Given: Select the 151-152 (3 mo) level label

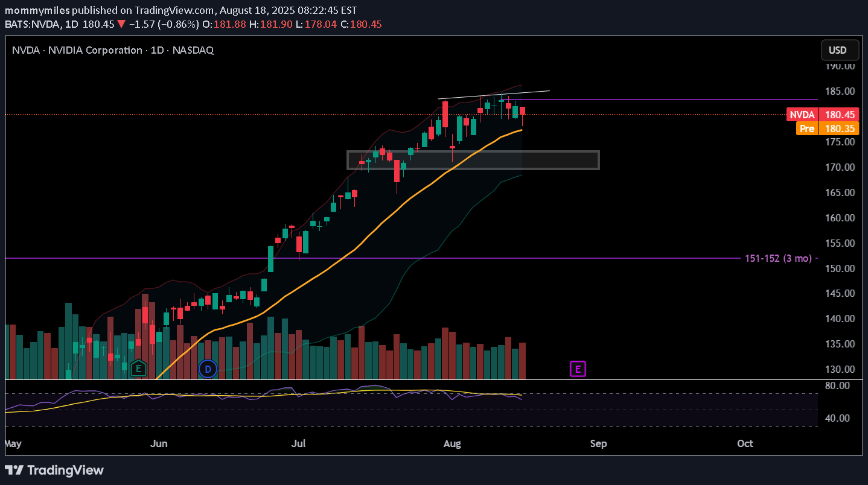Looking at the screenshot, I should click(779, 258).
